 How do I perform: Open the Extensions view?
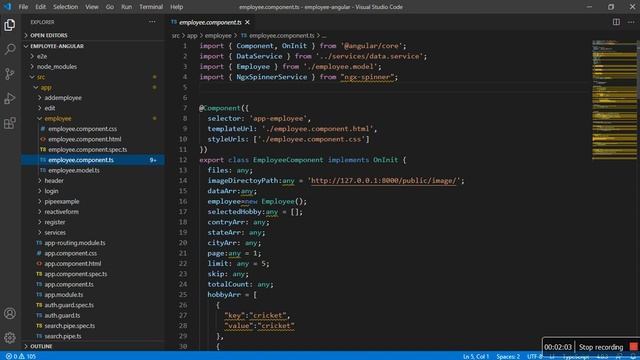10,123
